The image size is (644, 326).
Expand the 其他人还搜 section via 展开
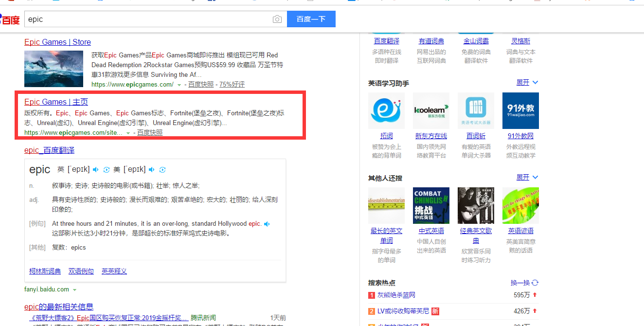pyautogui.click(x=527, y=178)
